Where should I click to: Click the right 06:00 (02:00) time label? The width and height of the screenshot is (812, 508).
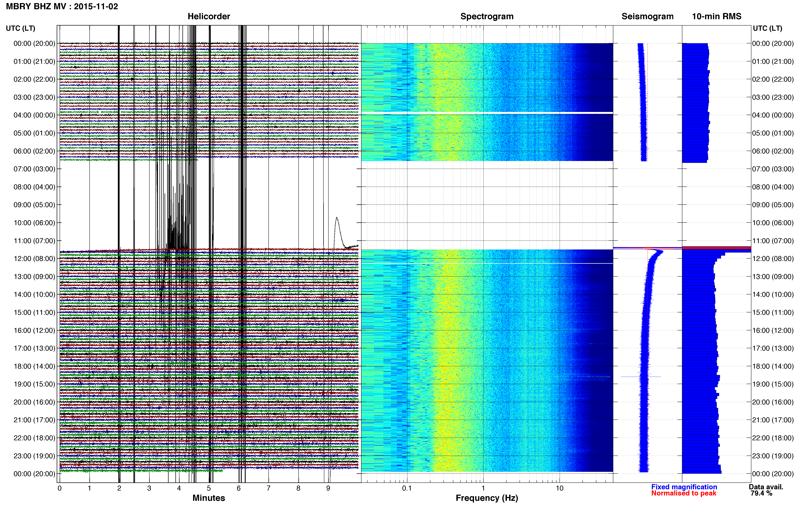773,151
